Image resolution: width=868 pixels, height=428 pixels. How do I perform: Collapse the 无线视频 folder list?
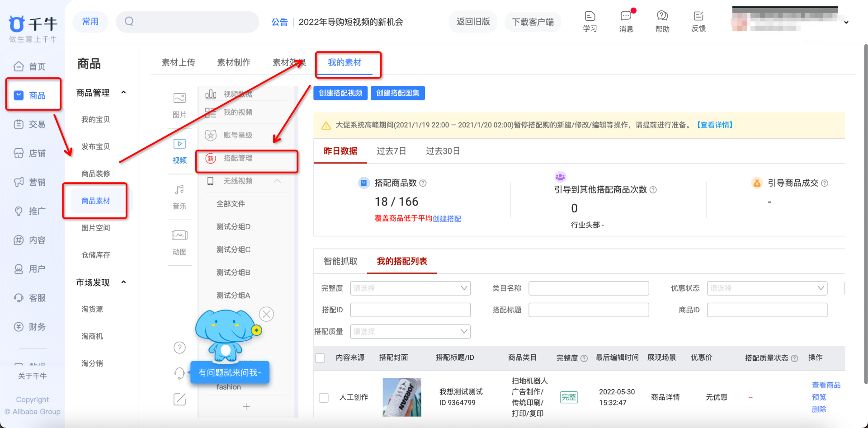277,181
